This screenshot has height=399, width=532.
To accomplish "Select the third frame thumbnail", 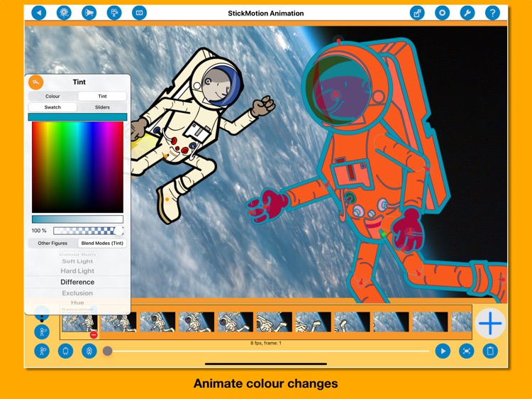I will [157, 322].
